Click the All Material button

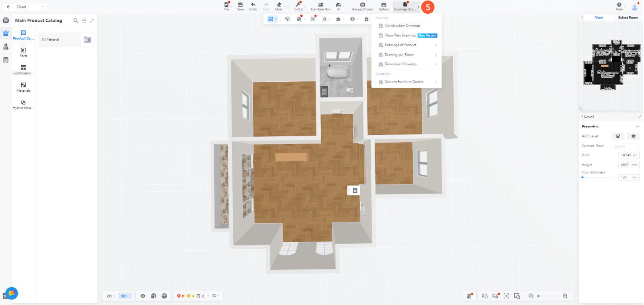(x=60, y=39)
